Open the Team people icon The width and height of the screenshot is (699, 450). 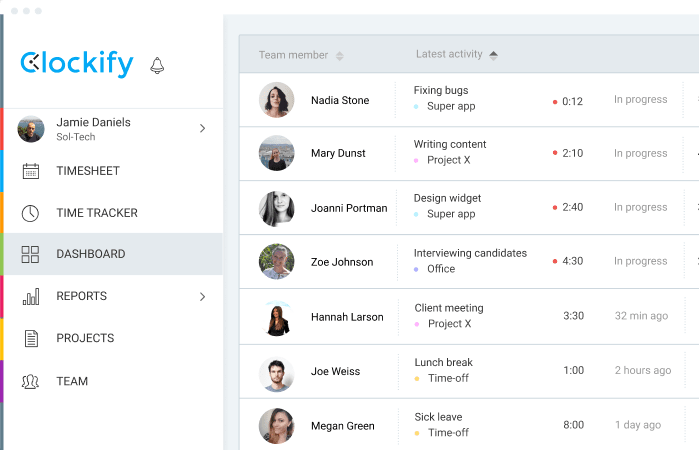pyautogui.click(x=30, y=381)
